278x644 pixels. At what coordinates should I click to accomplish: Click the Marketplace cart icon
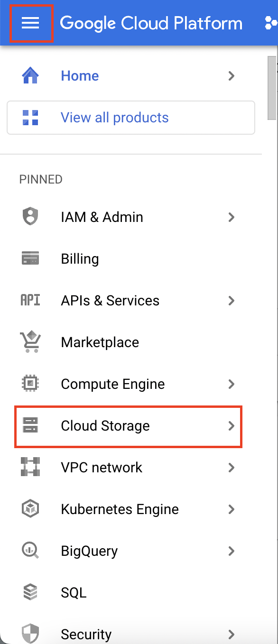pos(30,342)
